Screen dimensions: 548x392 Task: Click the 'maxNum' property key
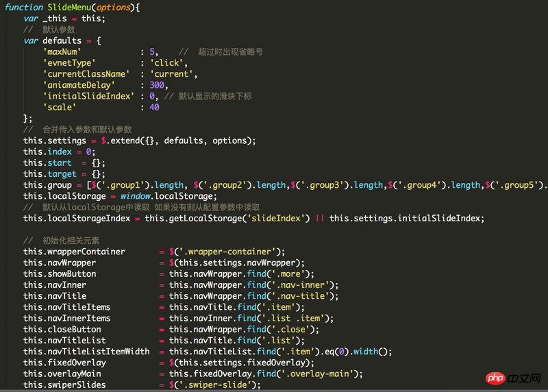62,51
